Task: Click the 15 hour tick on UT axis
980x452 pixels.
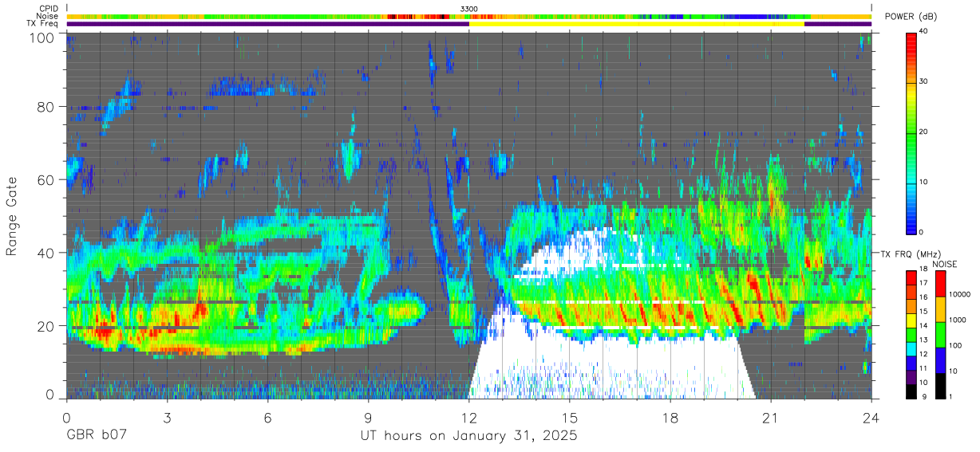Action: coord(570,418)
